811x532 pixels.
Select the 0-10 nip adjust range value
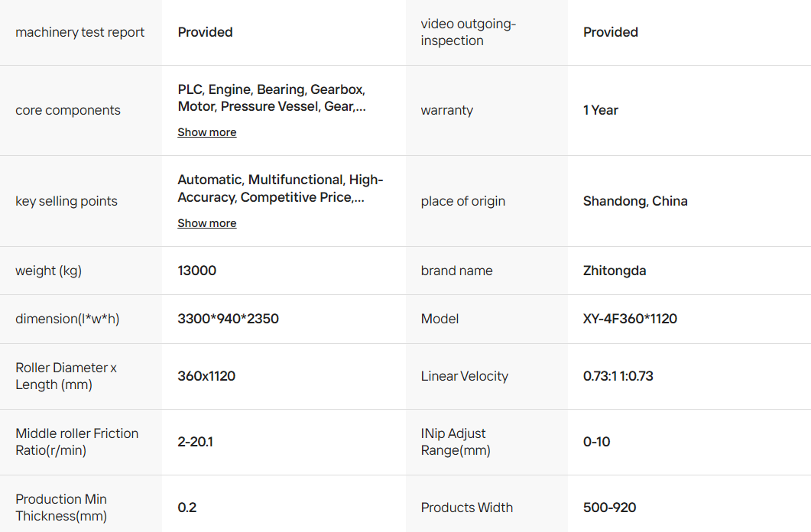[x=596, y=442]
